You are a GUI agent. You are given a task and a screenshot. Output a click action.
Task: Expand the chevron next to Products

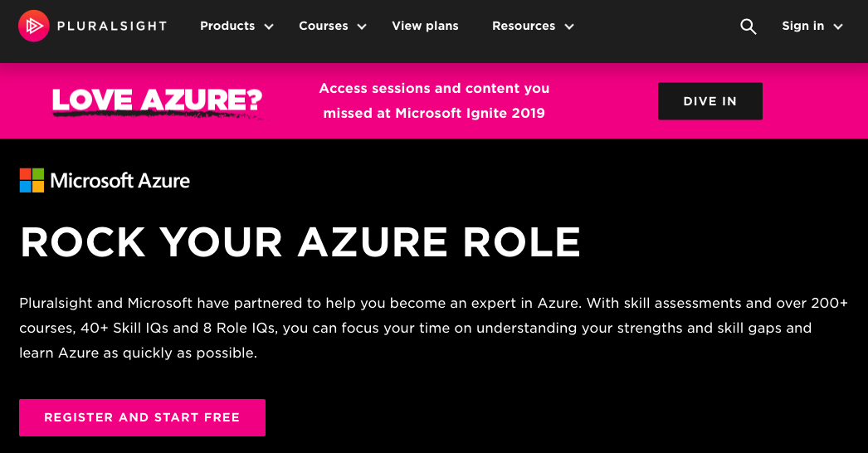coord(269,27)
